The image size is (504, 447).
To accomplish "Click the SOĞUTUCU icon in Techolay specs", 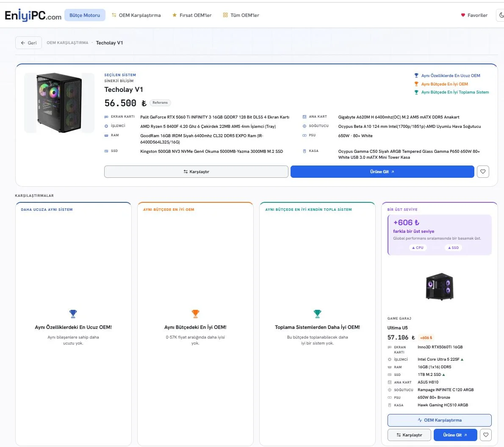I will [x=305, y=126].
